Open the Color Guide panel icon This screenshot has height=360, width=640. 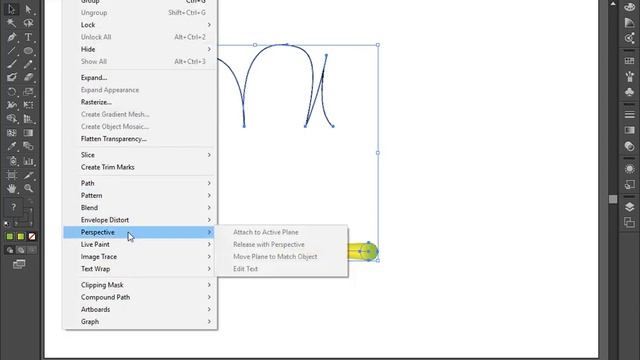(x=629, y=23)
